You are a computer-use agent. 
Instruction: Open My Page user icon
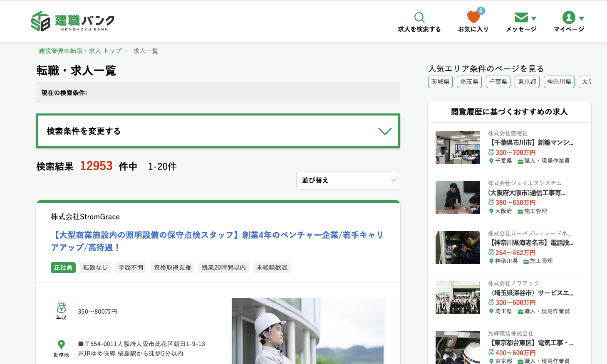point(569,17)
